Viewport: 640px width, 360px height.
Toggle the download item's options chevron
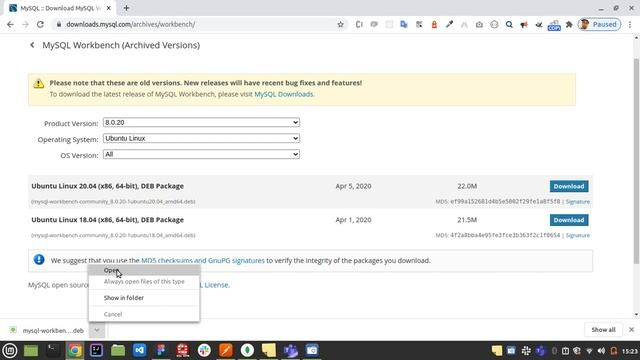coord(97,330)
